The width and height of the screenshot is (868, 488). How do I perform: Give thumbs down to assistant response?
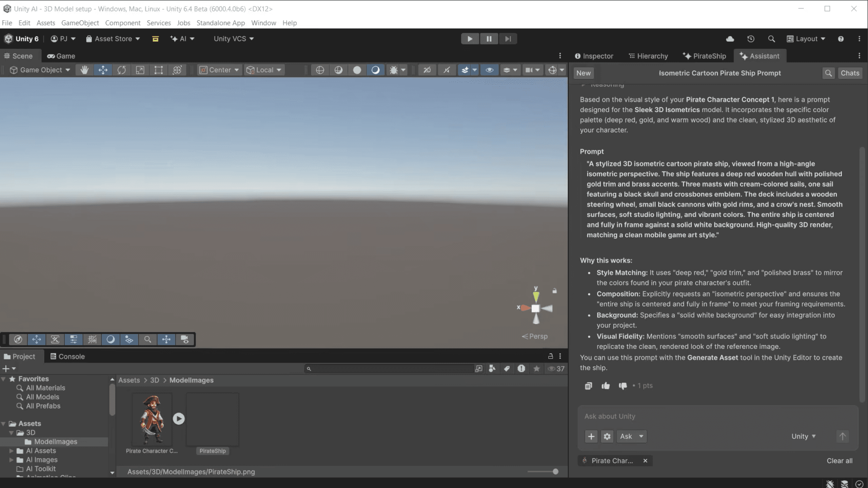tap(623, 386)
